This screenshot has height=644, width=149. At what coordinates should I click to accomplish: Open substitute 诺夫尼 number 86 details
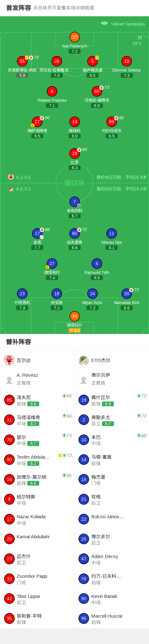pyautogui.click(x=37, y=400)
